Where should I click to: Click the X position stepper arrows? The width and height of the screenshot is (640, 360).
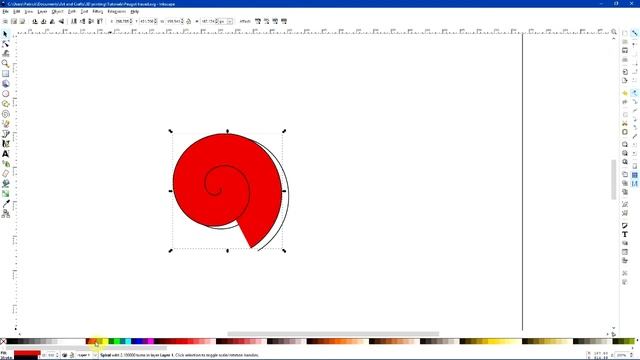pyautogui.click(x=131, y=21)
